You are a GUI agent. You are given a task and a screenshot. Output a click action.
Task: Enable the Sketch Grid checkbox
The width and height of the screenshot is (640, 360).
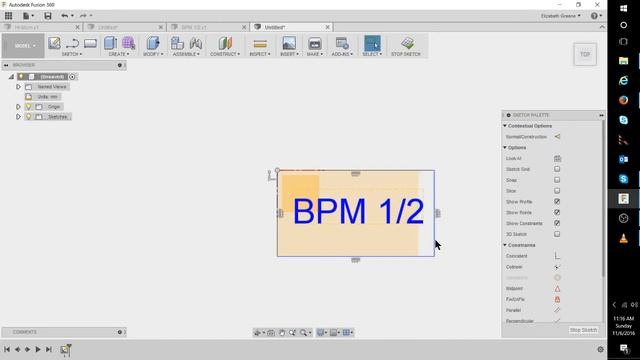tap(557, 169)
